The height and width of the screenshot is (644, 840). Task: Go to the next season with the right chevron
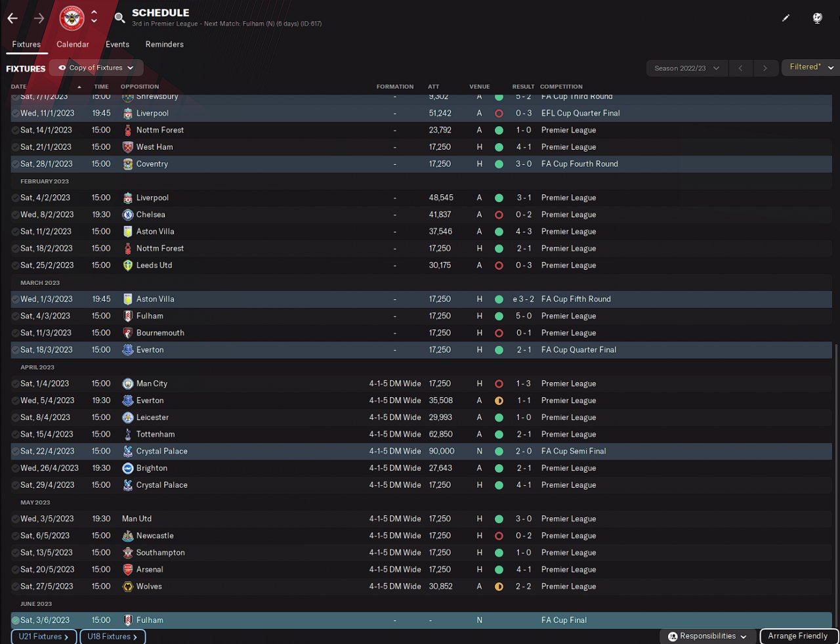coord(765,68)
